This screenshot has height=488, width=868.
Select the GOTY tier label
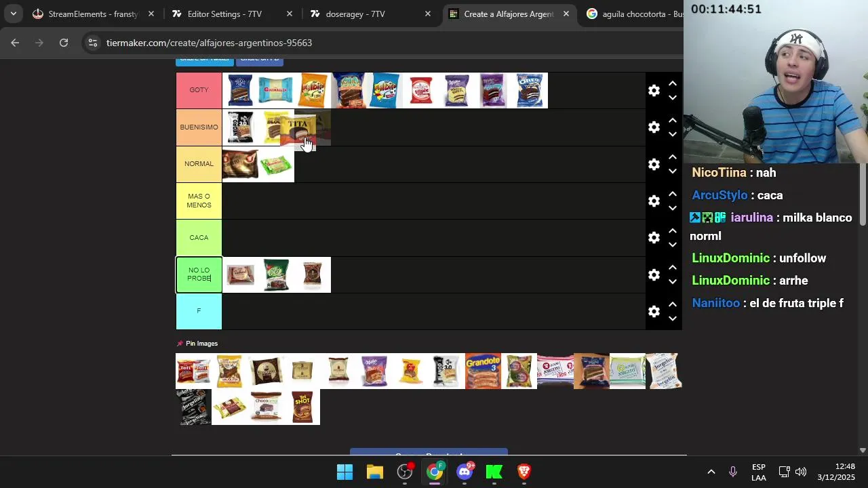coord(199,90)
